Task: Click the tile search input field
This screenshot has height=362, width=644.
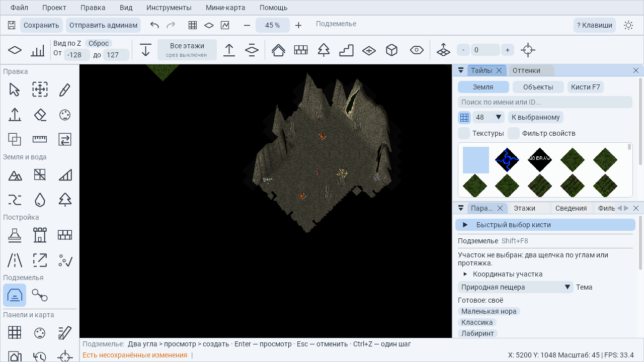Action: click(545, 102)
